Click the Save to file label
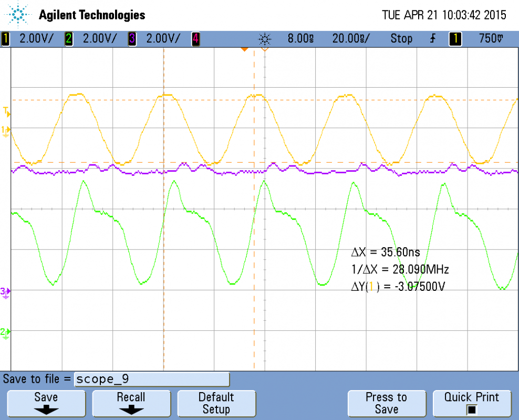The image size is (519, 420). pyautogui.click(x=37, y=379)
